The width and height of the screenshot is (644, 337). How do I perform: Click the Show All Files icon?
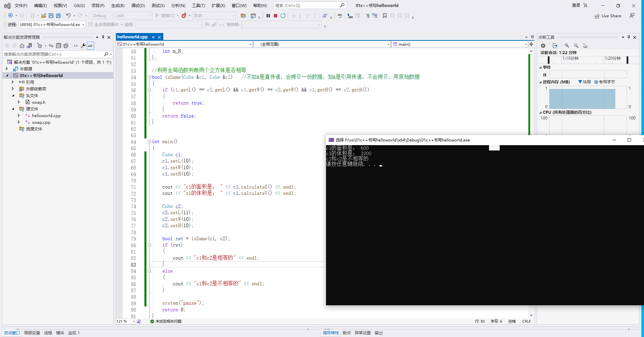coord(66,46)
